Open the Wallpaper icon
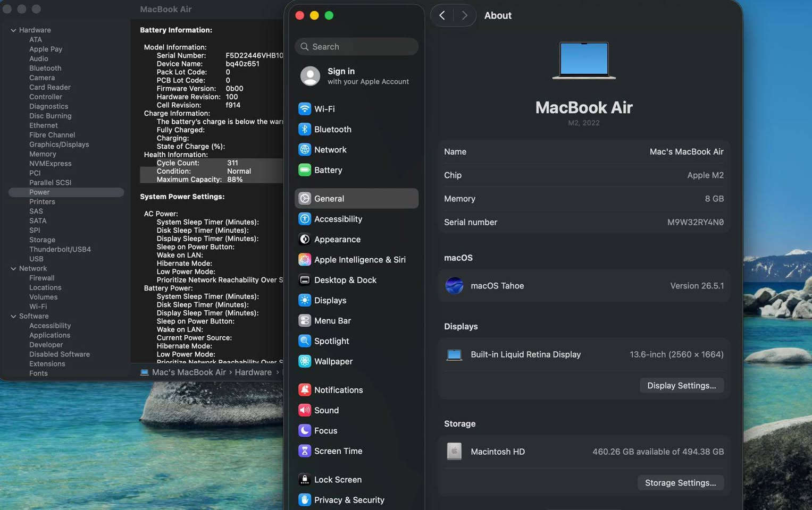812x510 pixels. (305, 361)
